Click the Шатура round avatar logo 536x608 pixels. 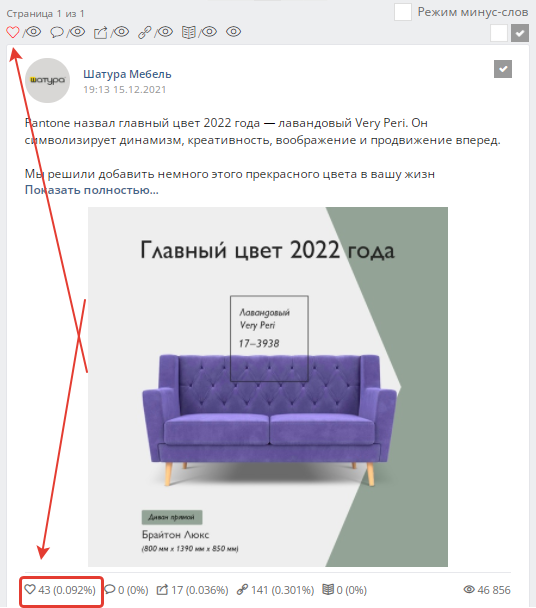pyautogui.click(x=47, y=80)
